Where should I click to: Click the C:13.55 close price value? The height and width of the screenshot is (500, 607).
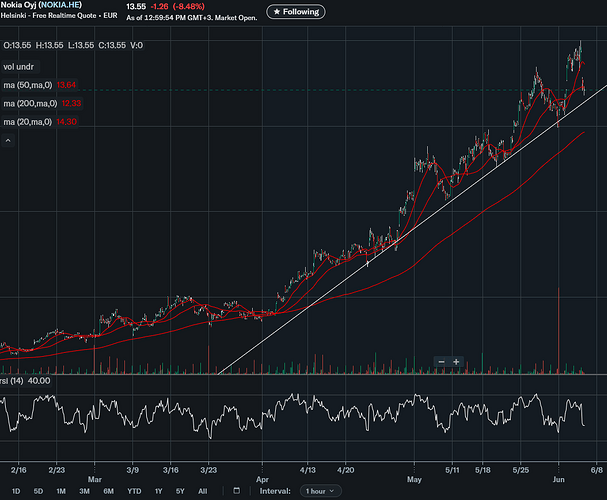pos(112,45)
